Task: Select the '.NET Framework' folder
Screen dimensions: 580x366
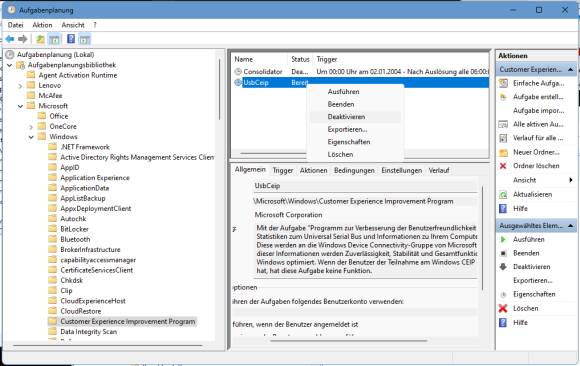Action: 85,147
